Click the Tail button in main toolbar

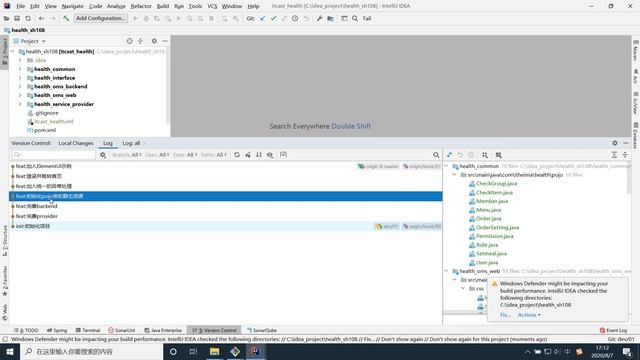pos(367,18)
